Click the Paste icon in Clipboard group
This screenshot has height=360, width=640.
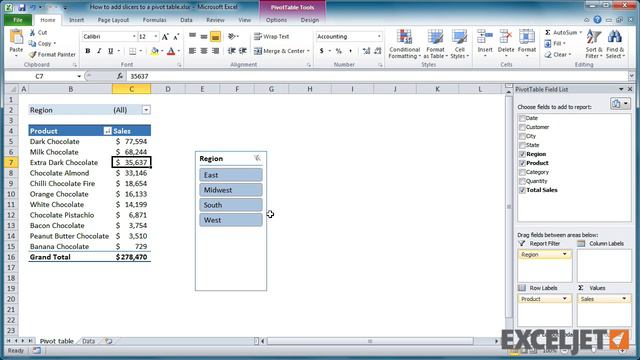[16, 38]
